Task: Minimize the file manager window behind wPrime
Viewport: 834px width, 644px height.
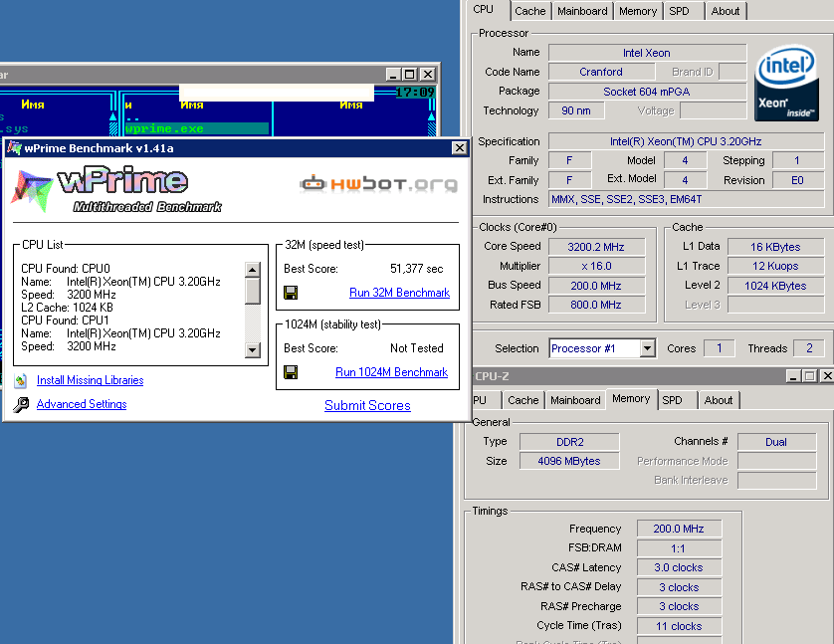Action: [392, 75]
